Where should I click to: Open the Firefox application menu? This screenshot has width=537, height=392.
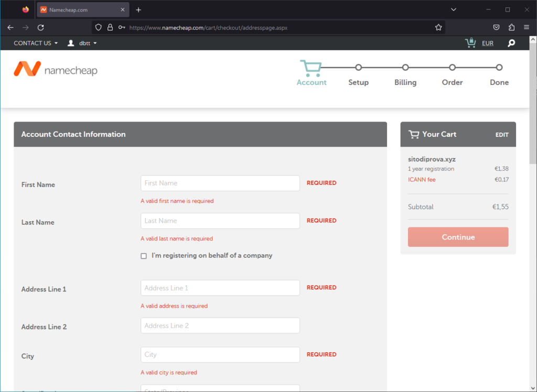tap(527, 27)
